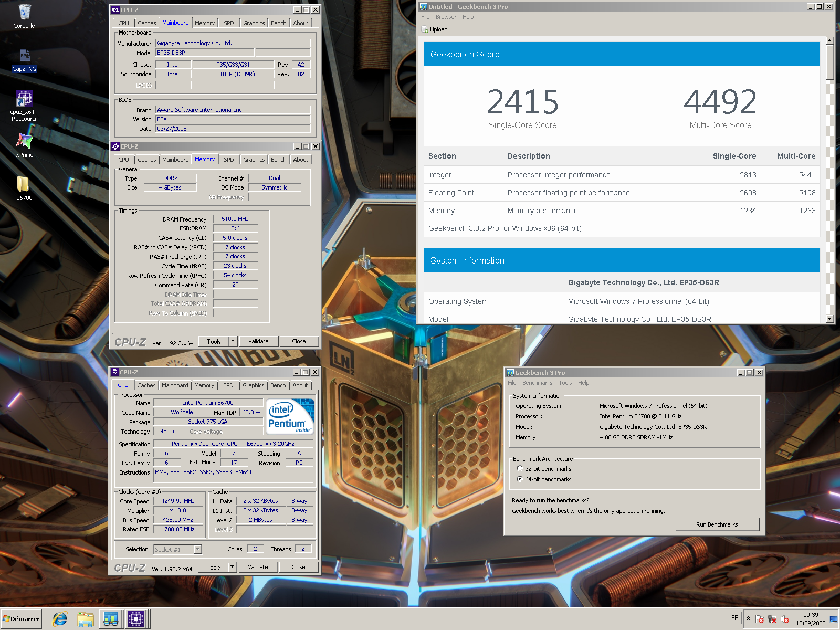Click the CPU-Z title bar icon of CPU window
The image size is (840, 630).
click(115, 372)
